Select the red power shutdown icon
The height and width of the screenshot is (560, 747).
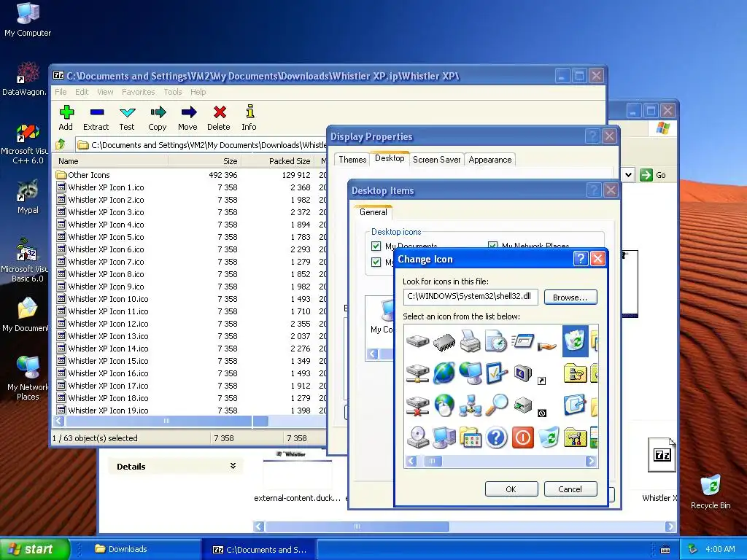(x=522, y=437)
